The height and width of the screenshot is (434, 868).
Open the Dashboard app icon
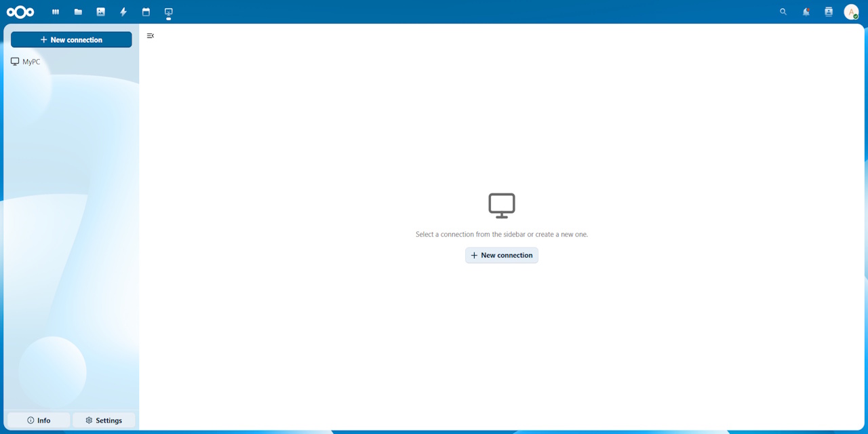pos(56,12)
